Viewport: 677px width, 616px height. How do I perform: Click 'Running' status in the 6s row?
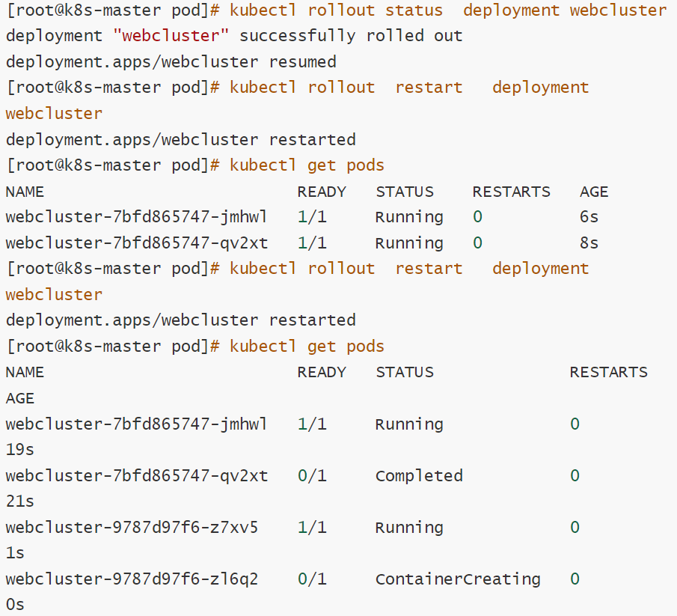pyautogui.click(x=409, y=217)
